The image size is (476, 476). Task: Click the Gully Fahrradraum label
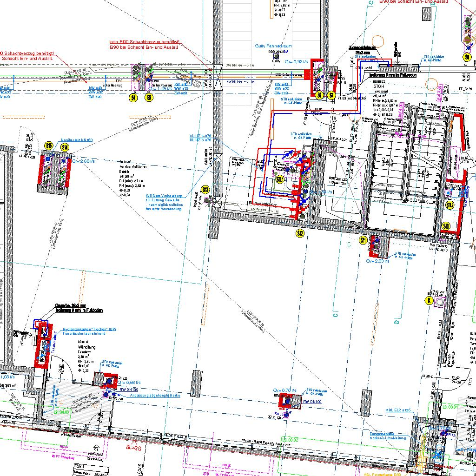[273, 46]
